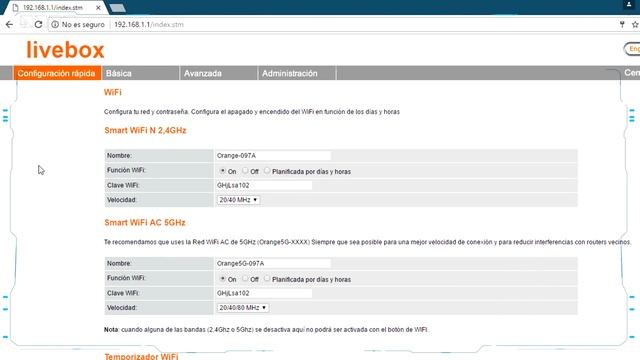Click the orange 'WiFi' section title
640x360 pixels.
[113, 92]
